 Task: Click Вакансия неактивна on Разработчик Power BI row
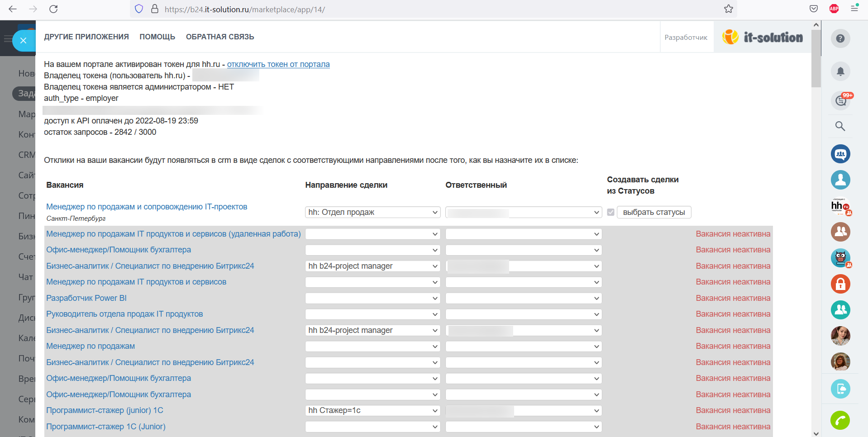point(733,298)
